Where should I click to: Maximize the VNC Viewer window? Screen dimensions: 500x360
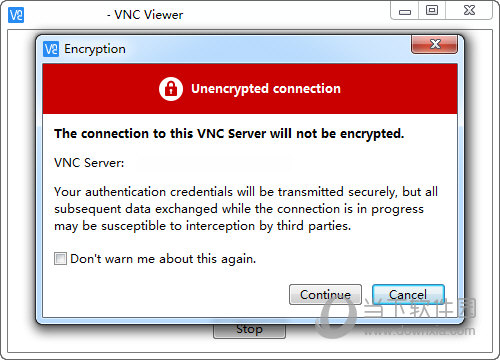(432, 11)
